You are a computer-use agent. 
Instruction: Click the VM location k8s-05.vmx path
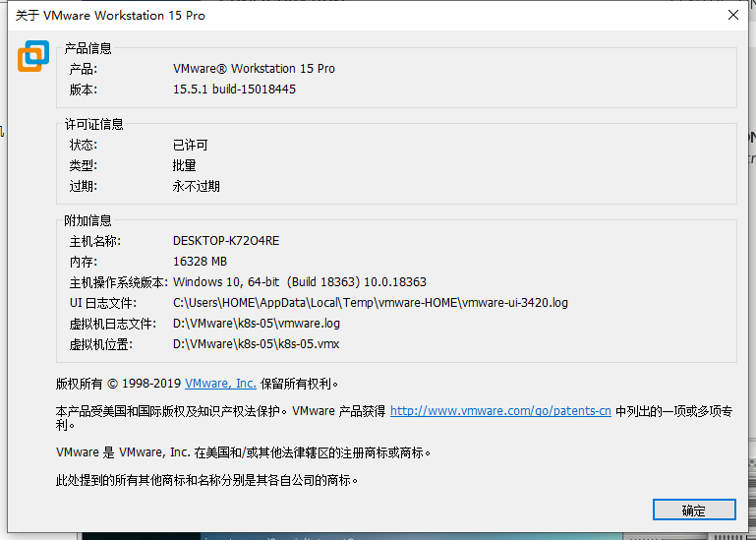pyautogui.click(x=256, y=344)
